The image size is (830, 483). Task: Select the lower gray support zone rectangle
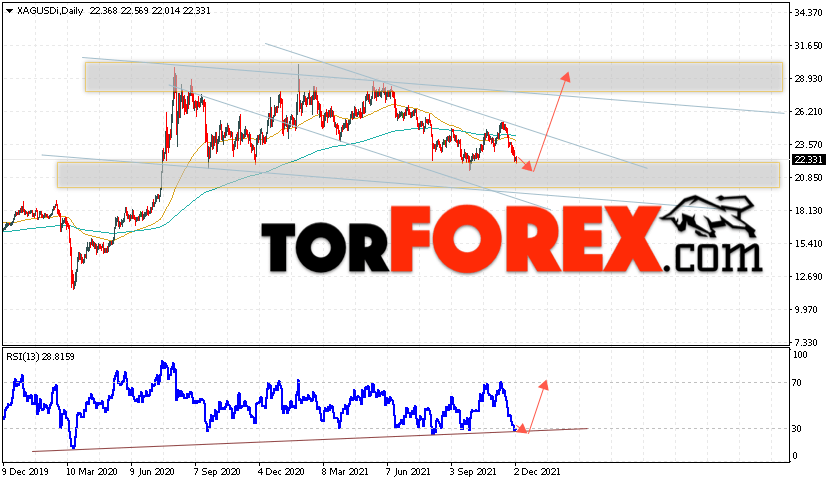pos(418,175)
